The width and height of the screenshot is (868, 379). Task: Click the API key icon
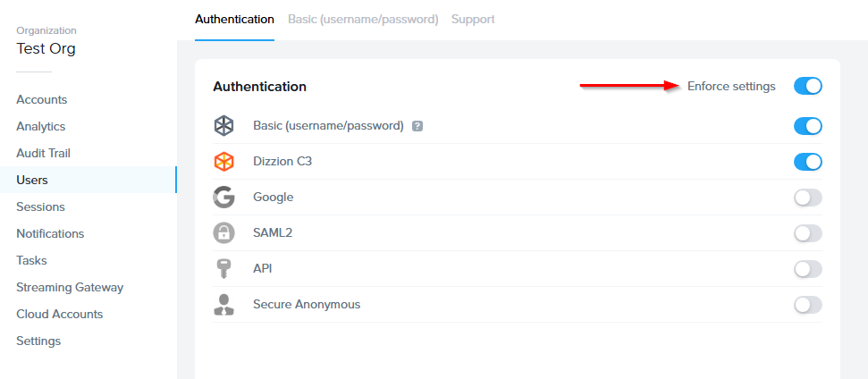pyautogui.click(x=223, y=269)
